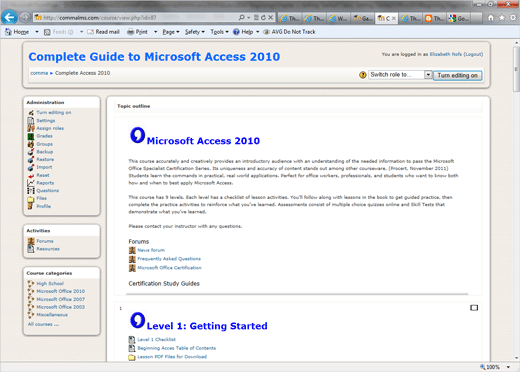Click the Files folder icon

(31, 199)
